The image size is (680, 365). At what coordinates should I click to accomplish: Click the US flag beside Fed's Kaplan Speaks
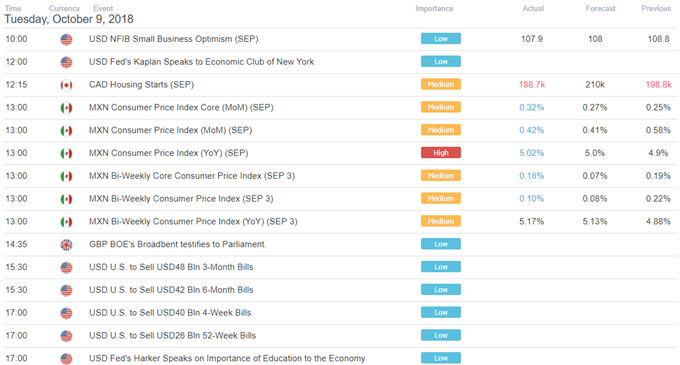[66, 62]
